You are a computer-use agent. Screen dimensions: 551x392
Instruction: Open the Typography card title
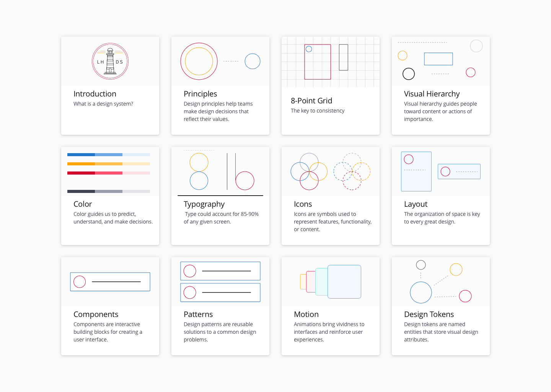204,204
